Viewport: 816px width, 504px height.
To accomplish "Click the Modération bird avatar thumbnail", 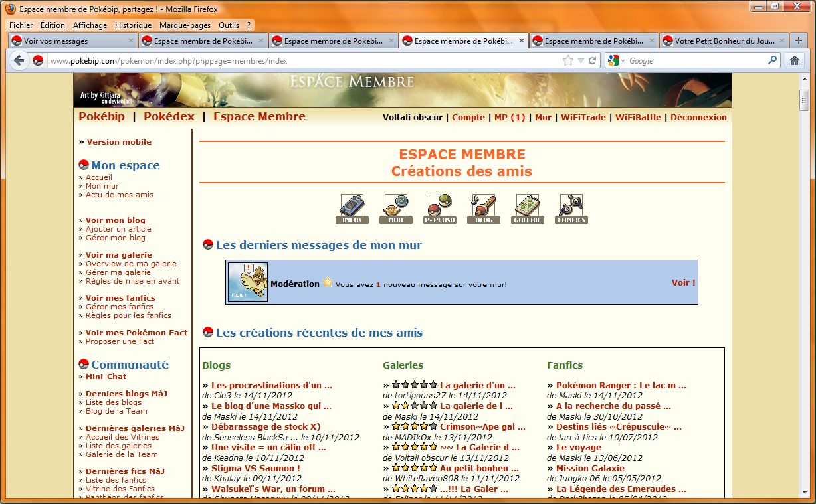I will click(248, 282).
